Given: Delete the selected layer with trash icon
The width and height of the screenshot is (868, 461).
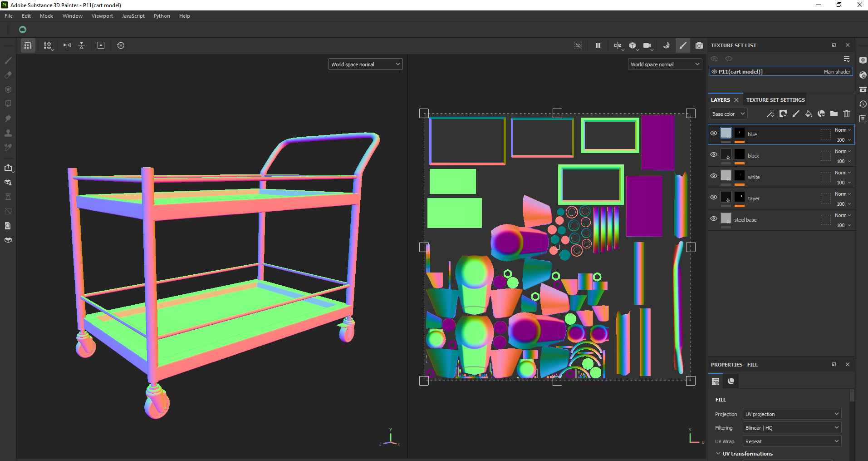Looking at the screenshot, I should 847,114.
